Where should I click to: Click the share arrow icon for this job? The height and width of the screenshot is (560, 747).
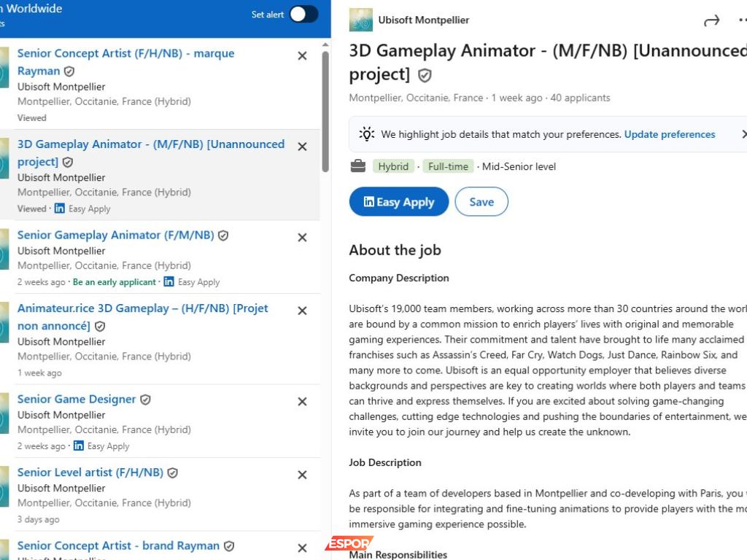pyautogui.click(x=711, y=21)
